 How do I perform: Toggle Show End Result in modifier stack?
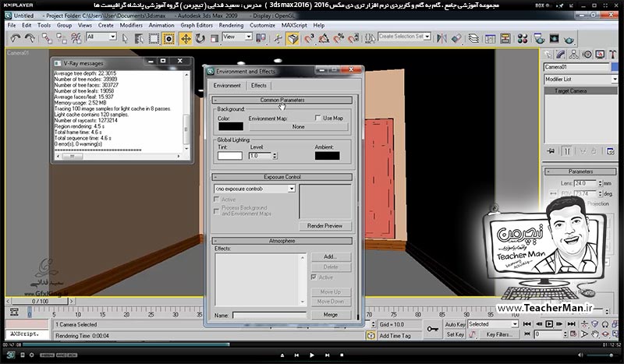pos(567,151)
